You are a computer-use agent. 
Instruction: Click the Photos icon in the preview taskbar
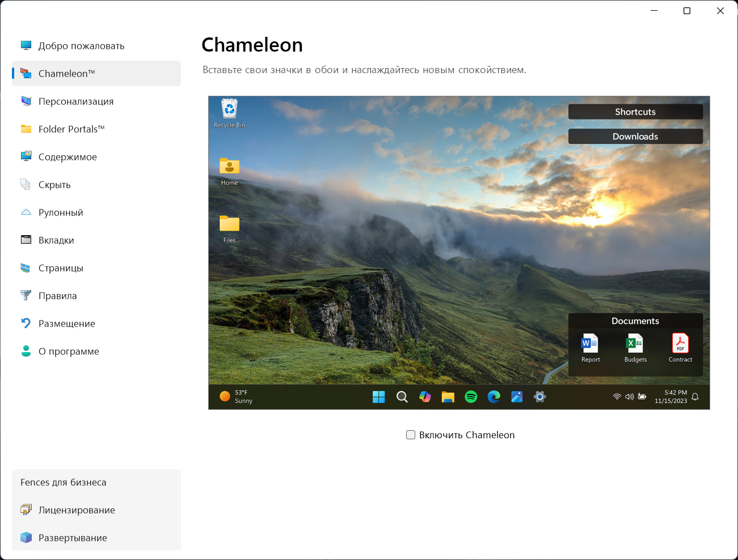pyautogui.click(x=517, y=397)
